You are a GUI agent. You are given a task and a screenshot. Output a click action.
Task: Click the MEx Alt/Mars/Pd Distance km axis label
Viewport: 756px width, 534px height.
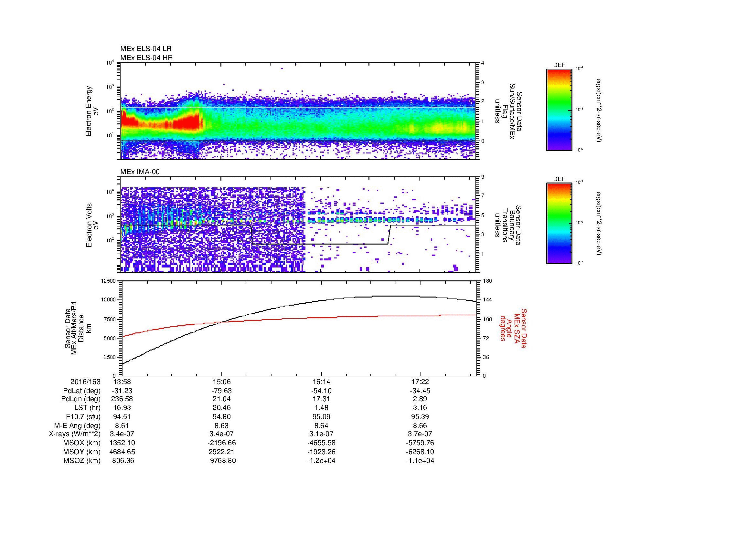78,328
